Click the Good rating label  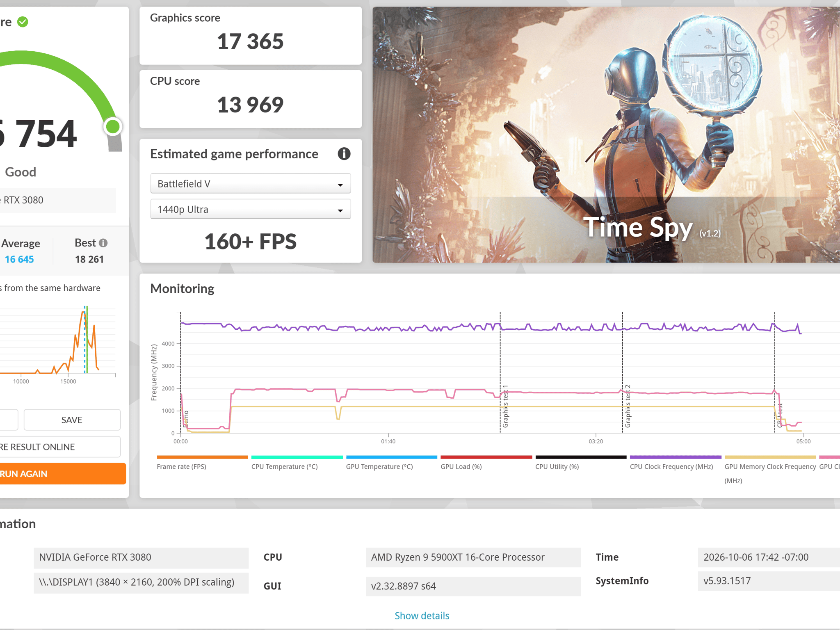pos(21,172)
